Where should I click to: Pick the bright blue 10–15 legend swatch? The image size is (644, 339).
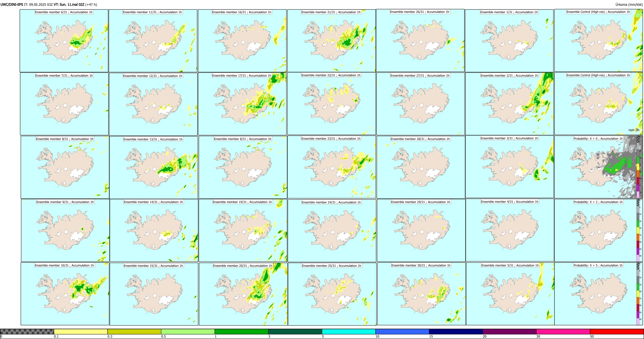coord(402,332)
